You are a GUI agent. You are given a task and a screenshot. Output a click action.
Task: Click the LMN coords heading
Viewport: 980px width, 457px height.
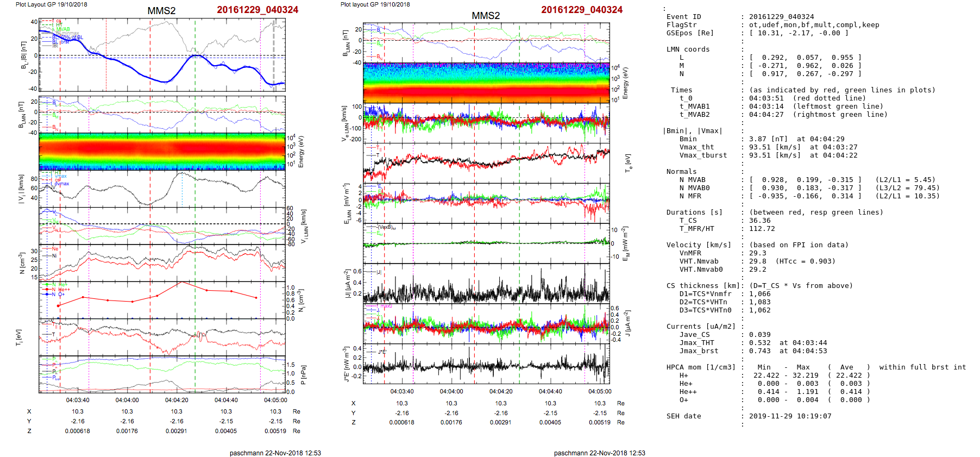click(688, 49)
